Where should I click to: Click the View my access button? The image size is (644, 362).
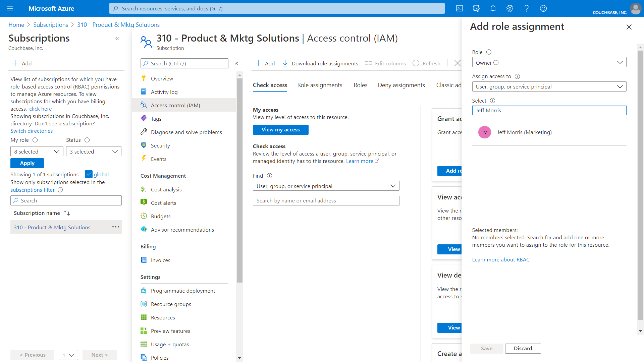(x=280, y=129)
